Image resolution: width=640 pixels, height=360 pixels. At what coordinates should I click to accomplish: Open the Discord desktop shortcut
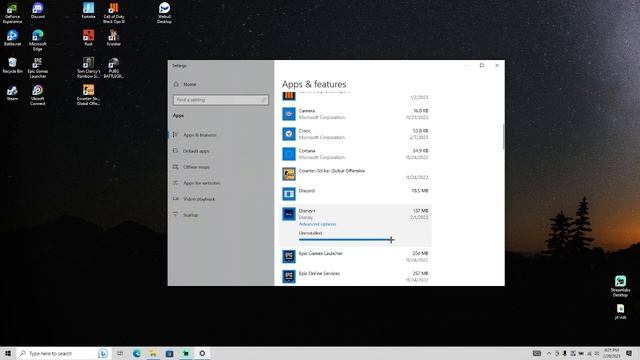[x=38, y=11]
